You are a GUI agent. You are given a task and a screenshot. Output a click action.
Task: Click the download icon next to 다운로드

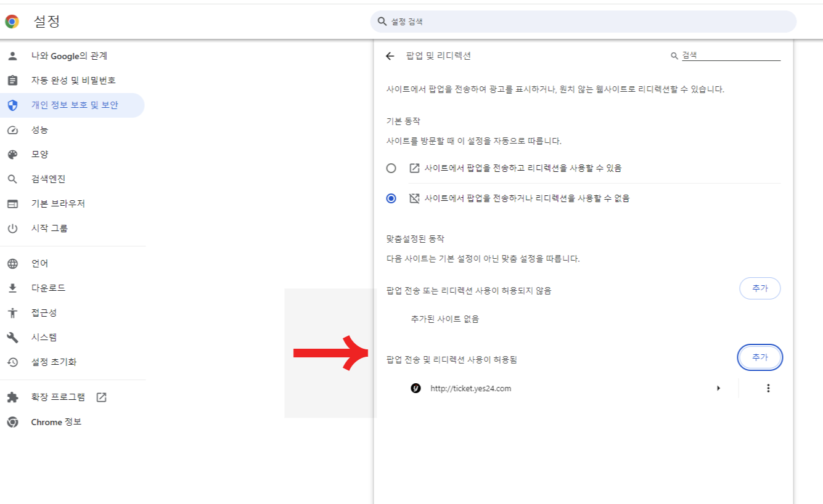[14, 287]
